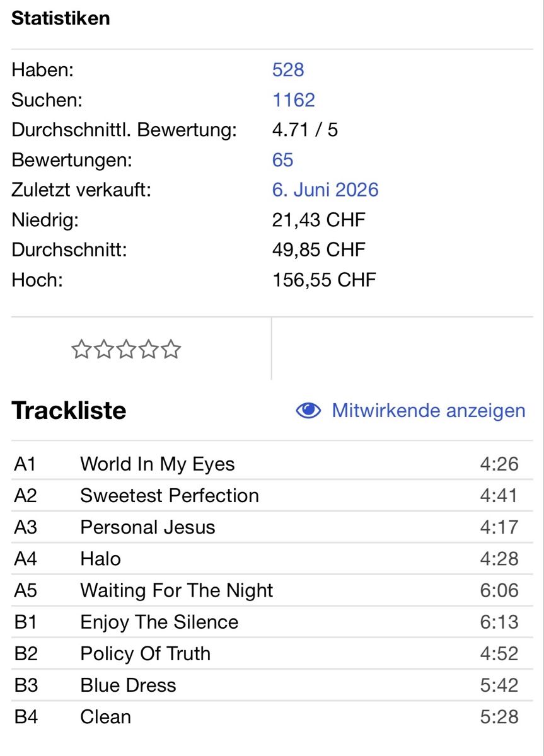Open the Suchen count 1162
The width and height of the screenshot is (544, 756).
pos(294,100)
